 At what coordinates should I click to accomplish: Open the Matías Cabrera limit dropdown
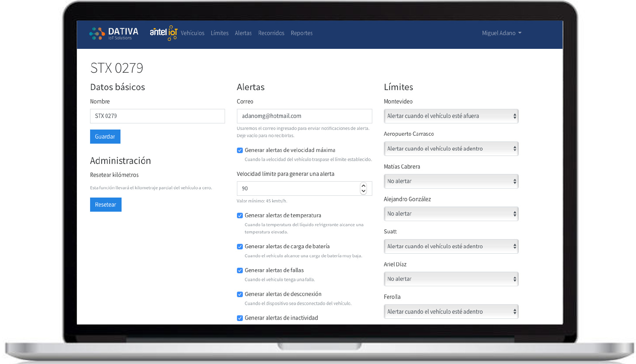[451, 181]
